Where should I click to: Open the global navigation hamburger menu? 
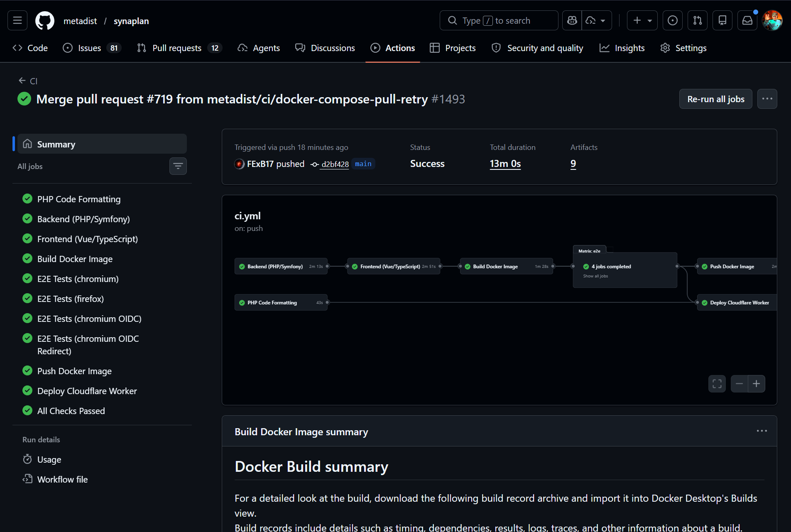click(x=17, y=20)
